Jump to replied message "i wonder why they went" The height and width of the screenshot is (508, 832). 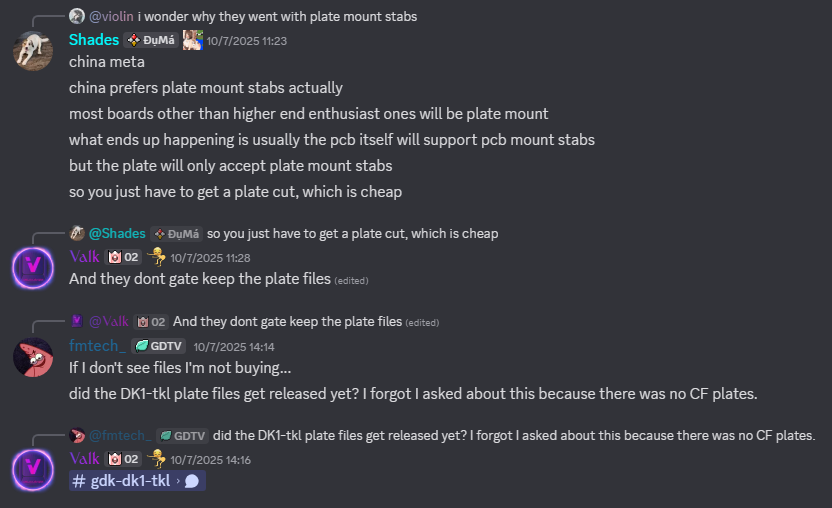[277, 16]
